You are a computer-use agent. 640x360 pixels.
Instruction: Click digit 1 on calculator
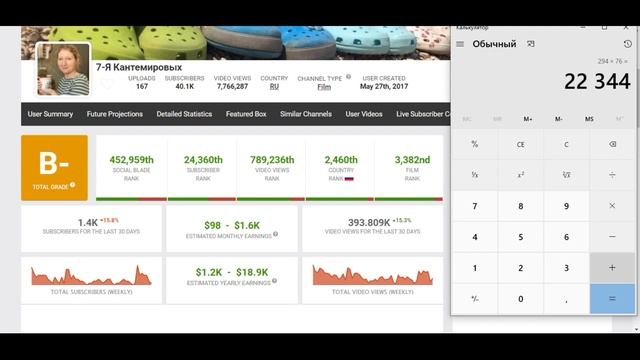coord(475,268)
